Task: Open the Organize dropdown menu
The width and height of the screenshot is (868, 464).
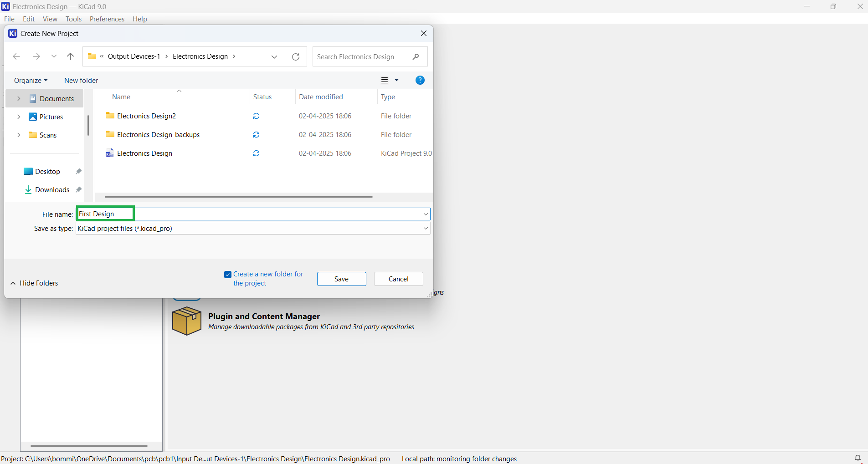Action: tap(31, 81)
